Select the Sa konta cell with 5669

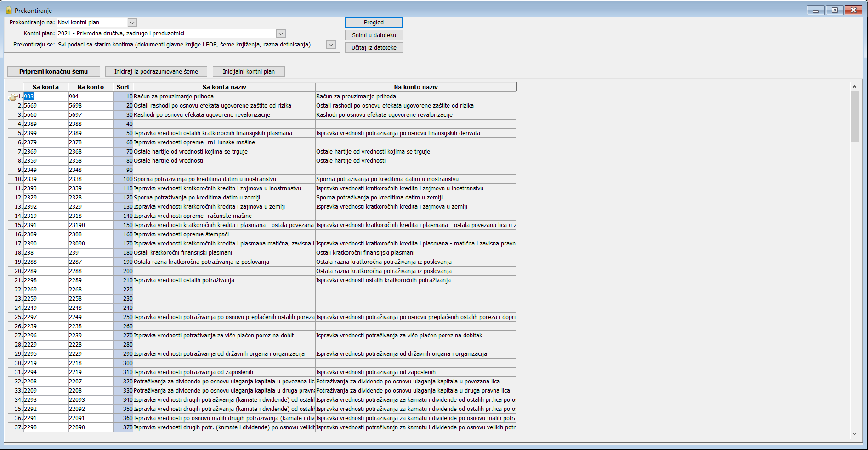click(x=45, y=106)
